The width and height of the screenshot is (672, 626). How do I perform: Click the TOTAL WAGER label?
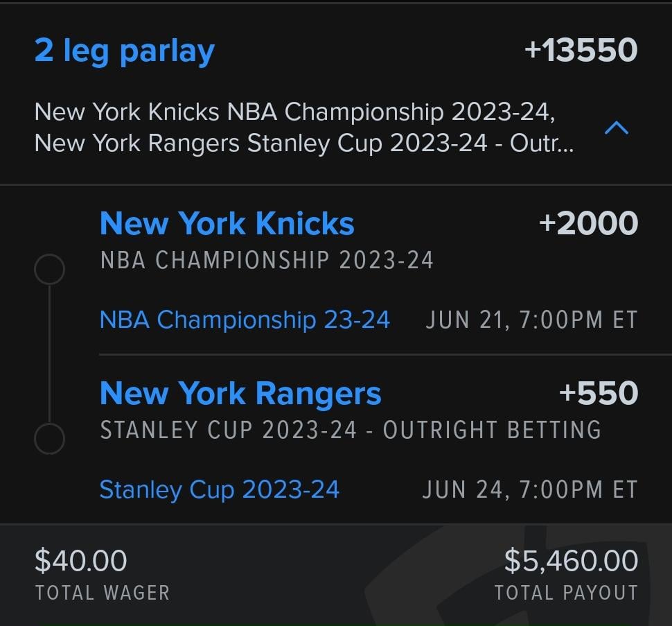click(x=103, y=593)
